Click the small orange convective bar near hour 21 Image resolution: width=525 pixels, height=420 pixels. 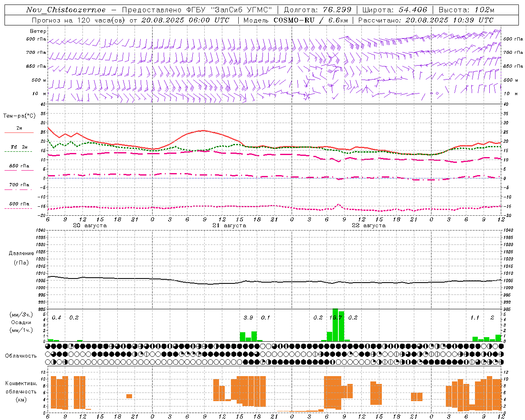point(129,396)
